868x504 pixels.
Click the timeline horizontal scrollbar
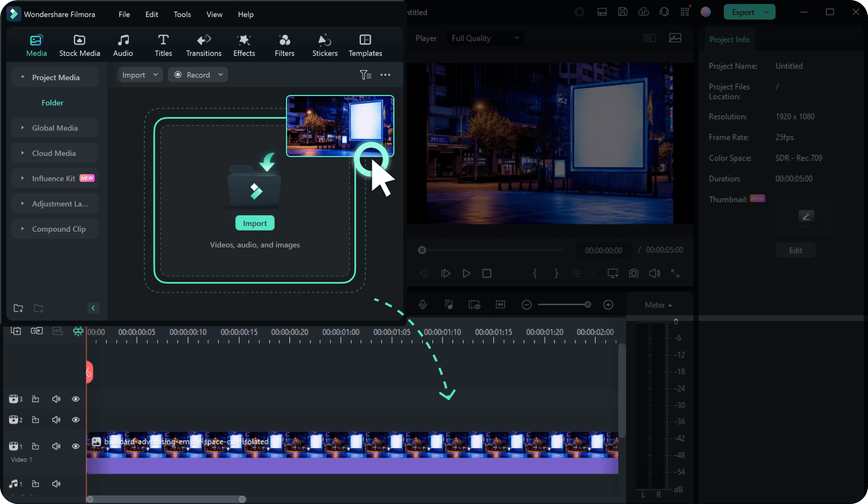166,499
